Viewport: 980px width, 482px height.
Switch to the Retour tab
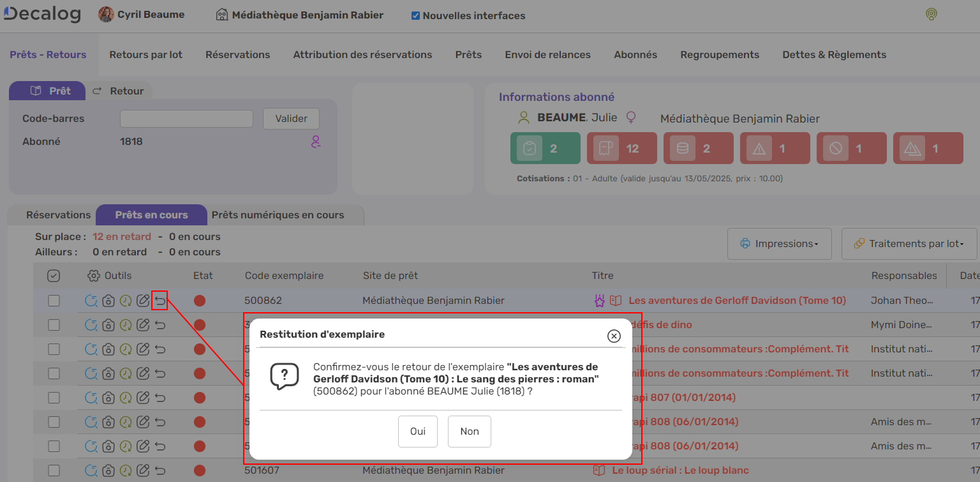(120, 91)
